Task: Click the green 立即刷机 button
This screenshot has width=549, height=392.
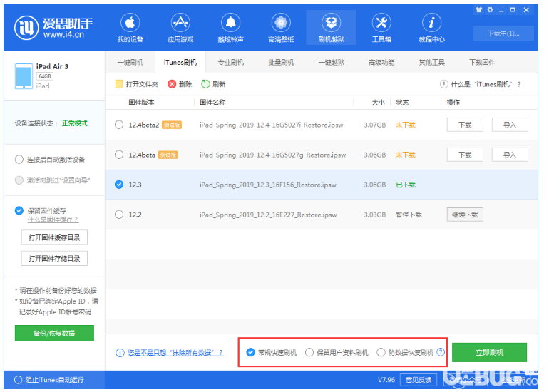Action: click(x=490, y=352)
